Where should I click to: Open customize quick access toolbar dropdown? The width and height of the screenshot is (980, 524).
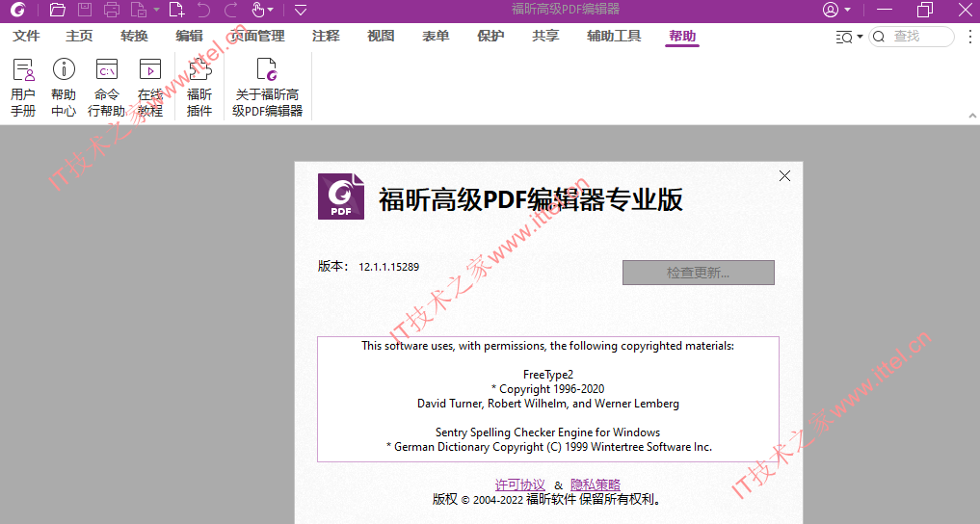tap(301, 10)
